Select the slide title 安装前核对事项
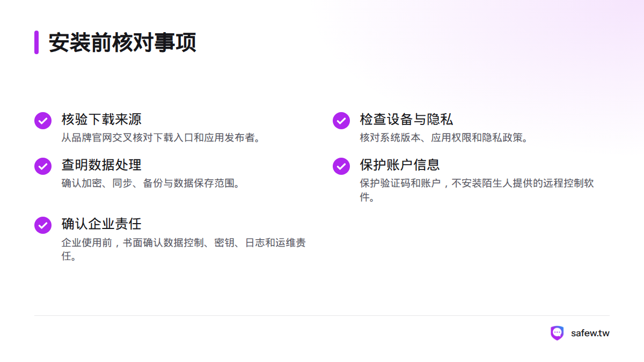644x362 pixels. (122, 42)
